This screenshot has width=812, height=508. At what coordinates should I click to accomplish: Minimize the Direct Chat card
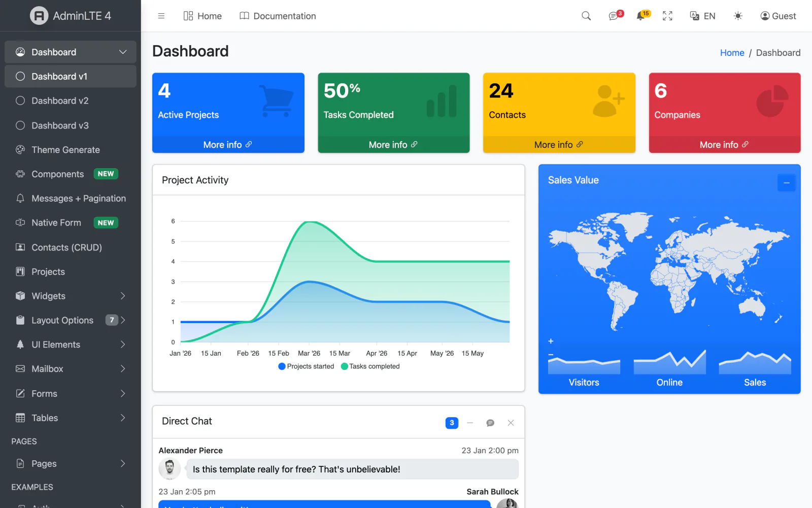click(x=470, y=423)
